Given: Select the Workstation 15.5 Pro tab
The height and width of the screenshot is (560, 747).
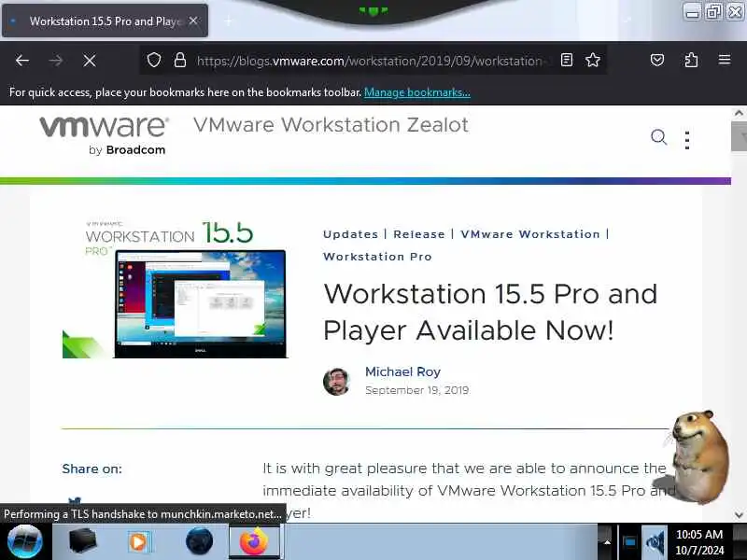Looking at the screenshot, I should click(105, 21).
